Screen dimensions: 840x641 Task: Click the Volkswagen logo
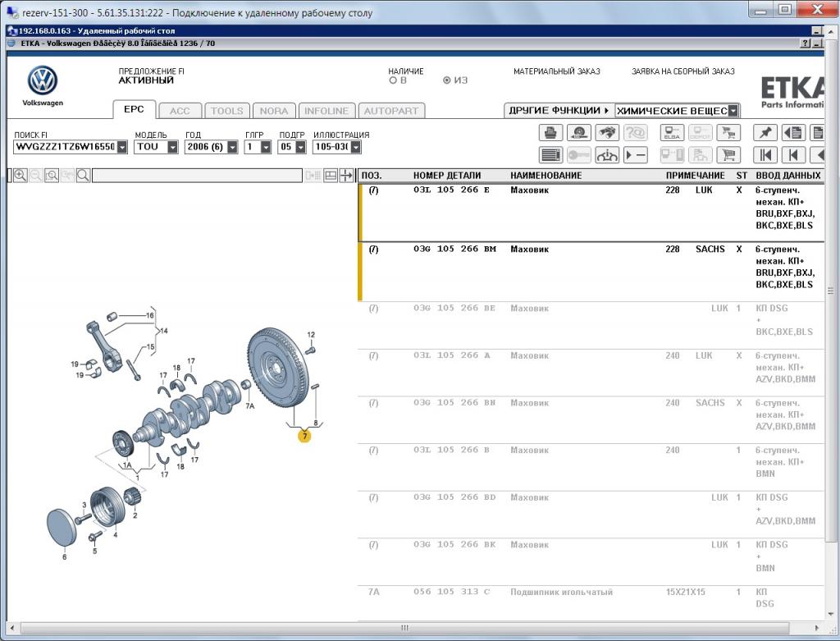coord(43,81)
